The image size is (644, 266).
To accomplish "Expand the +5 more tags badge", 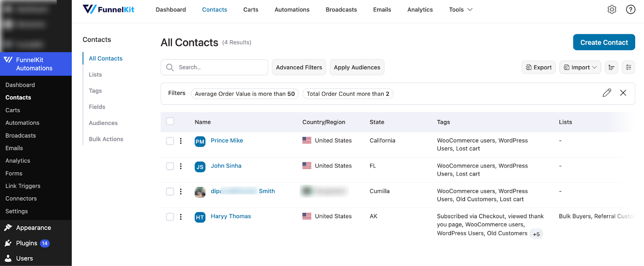I will point(536,234).
